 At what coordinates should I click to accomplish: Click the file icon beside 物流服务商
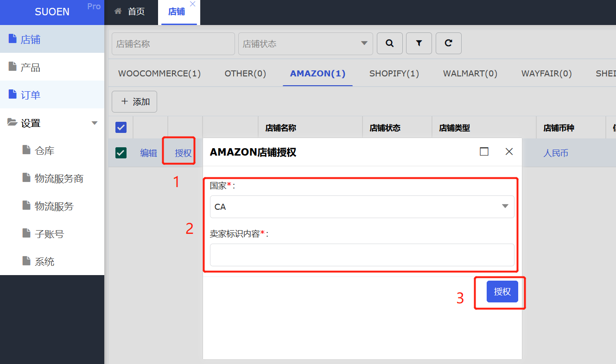(x=26, y=178)
